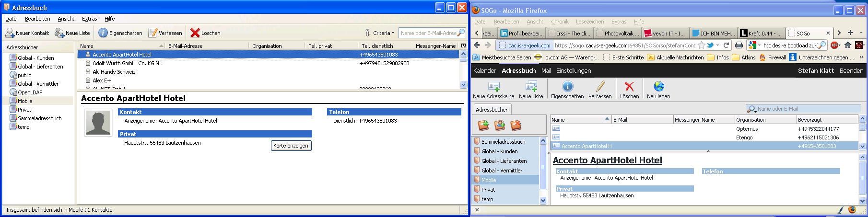Click add address book icon with green plus
The height and width of the screenshot is (217, 868).
(483, 126)
